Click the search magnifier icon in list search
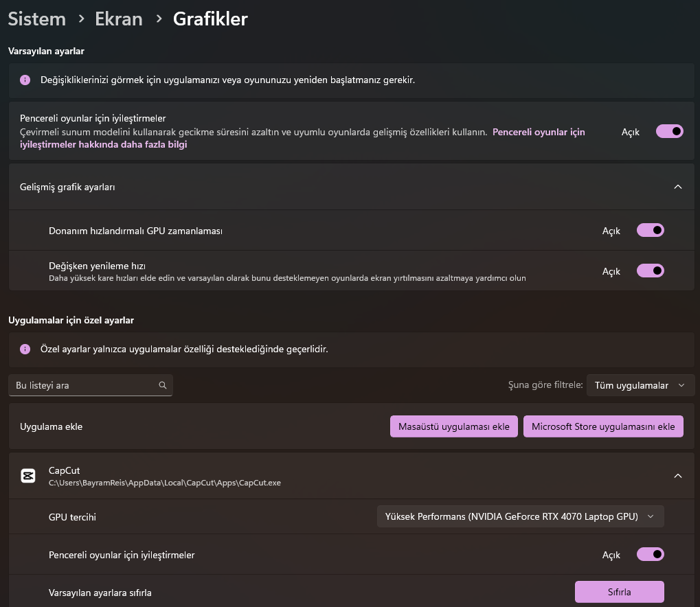Image resolution: width=700 pixels, height=607 pixels. pos(163,385)
